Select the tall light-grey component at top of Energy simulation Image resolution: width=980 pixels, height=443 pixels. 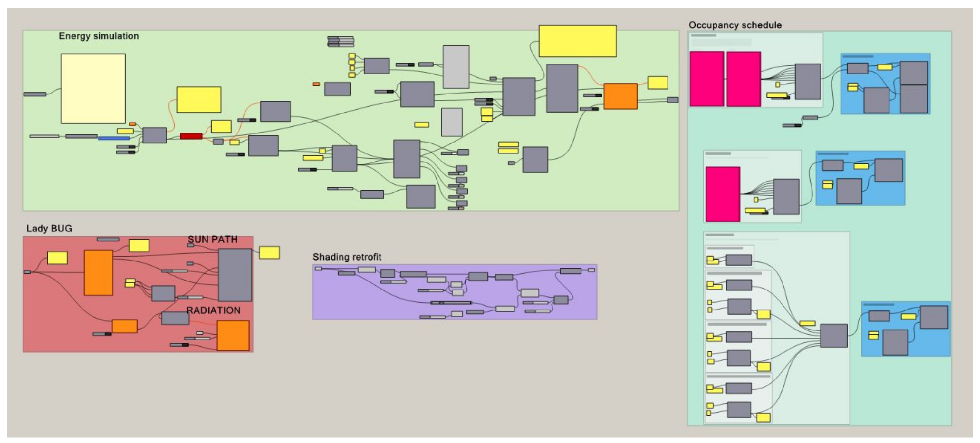(x=456, y=67)
